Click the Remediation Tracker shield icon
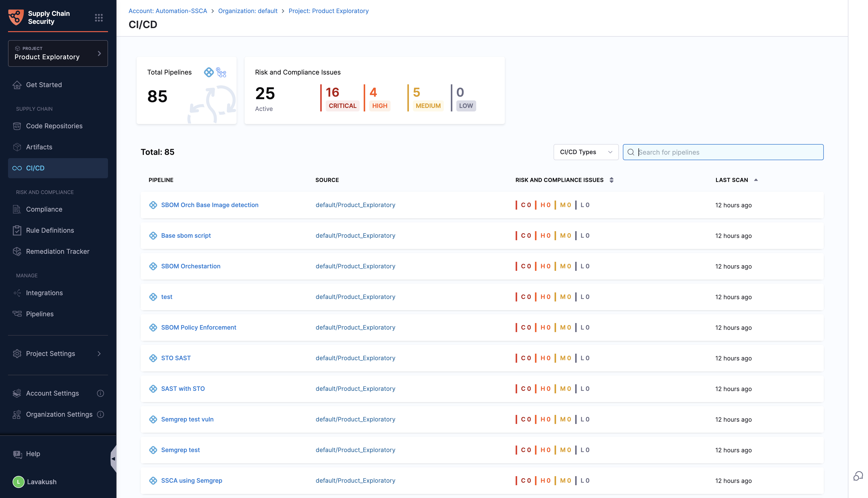 (17, 252)
